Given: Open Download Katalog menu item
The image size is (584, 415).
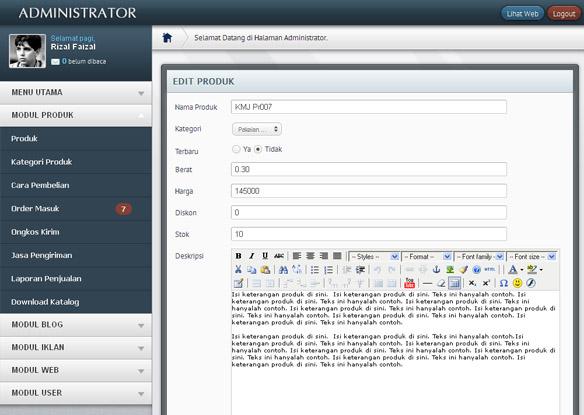Looking at the screenshot, I should tap(76, 302).
